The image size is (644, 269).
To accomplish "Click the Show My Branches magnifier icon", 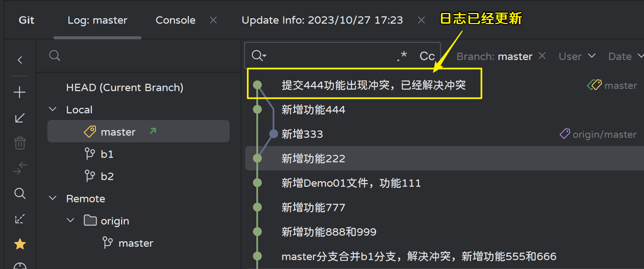I will 20,193.
